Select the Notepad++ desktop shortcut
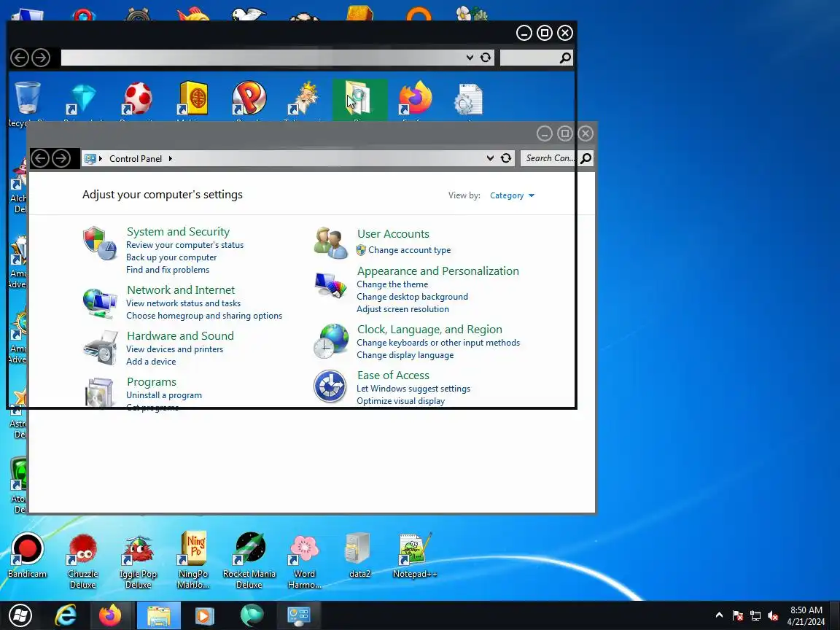The height and width of the screenshot is (630, 840). coord(415,555)
